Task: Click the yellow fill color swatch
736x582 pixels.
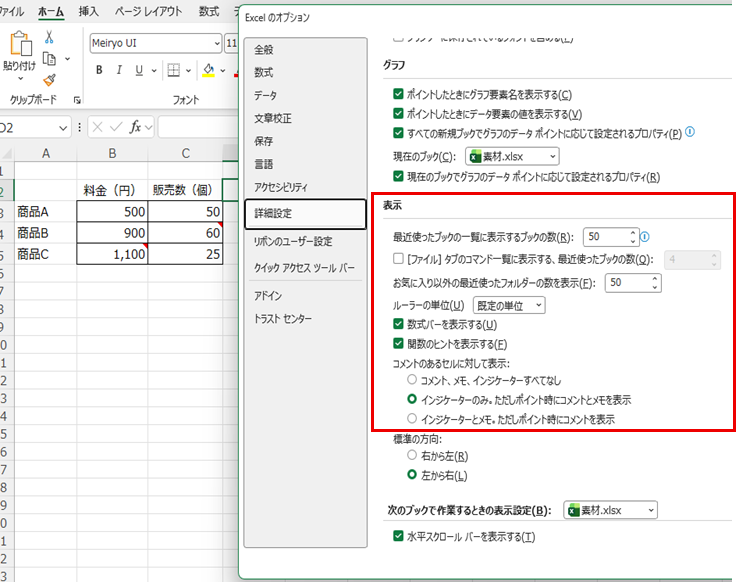Action: coord(208,70)
